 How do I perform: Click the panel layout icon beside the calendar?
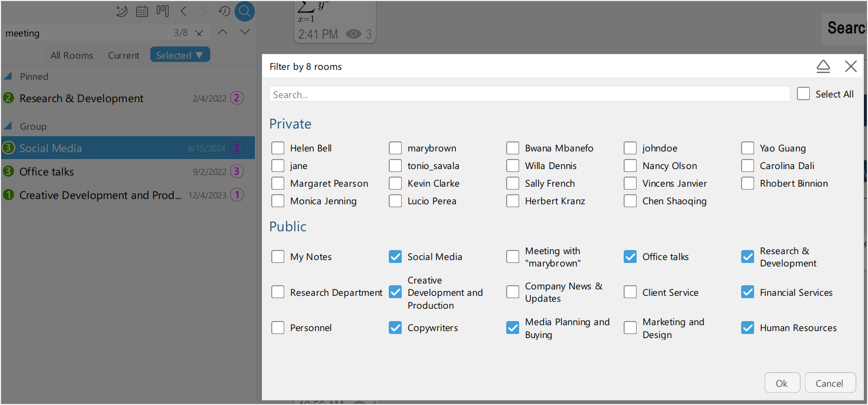[x=162, y=10]
